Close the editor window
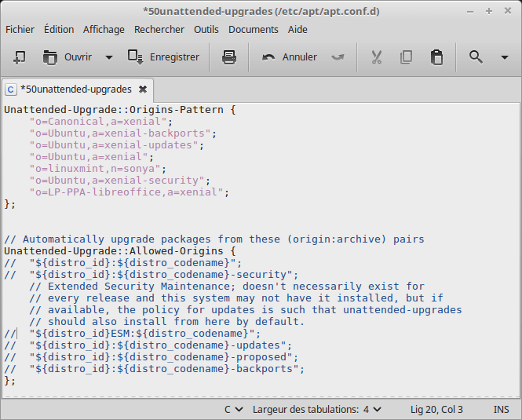 tap(508, 11)
